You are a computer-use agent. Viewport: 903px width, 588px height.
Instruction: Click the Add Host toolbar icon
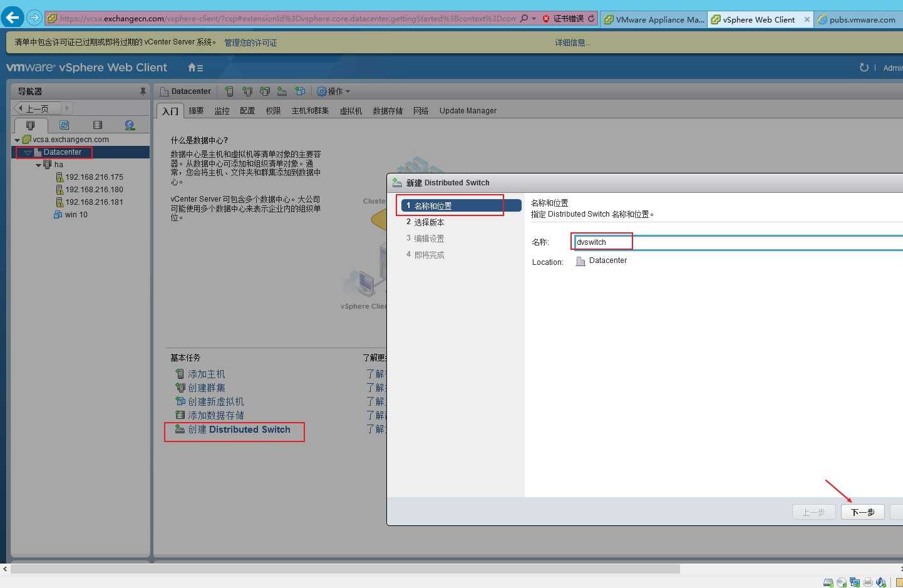pos(229,91)
